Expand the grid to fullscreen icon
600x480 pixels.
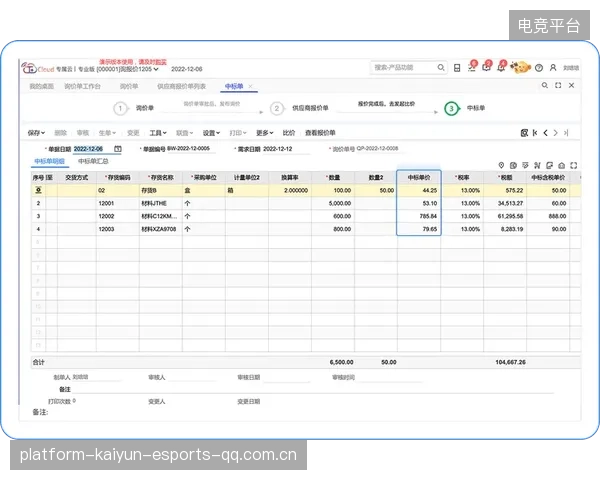point(574,165)
